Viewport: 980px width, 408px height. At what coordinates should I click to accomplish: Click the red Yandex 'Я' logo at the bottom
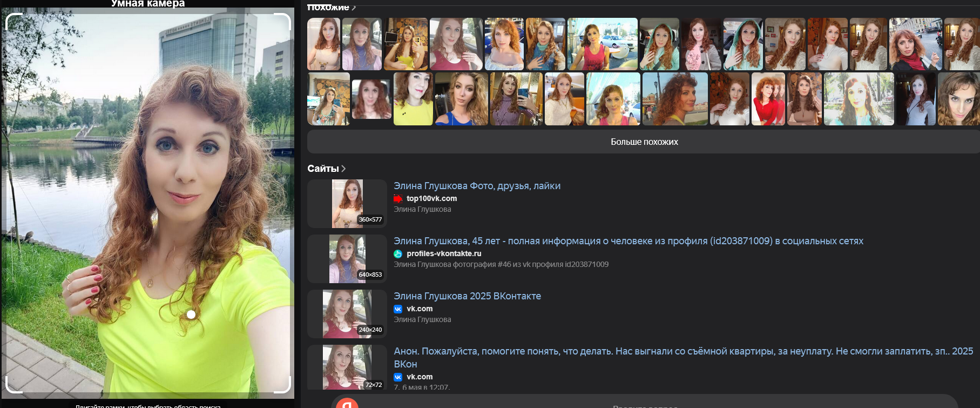pyautogui.click(x=347, y=403)
